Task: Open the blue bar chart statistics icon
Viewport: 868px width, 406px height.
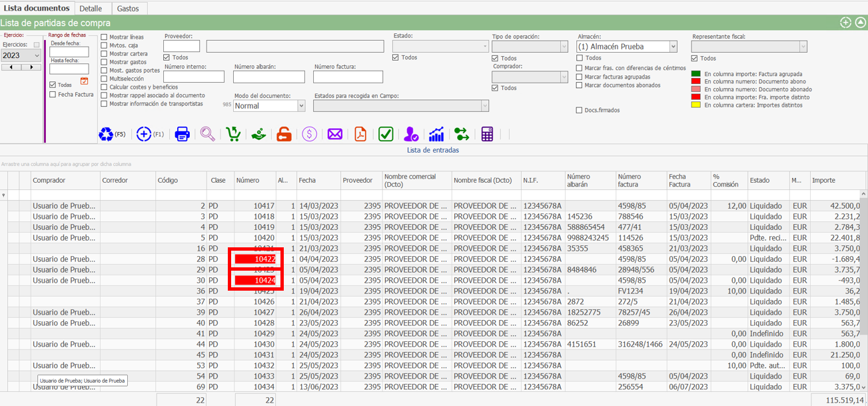Action: click(436, 134)
